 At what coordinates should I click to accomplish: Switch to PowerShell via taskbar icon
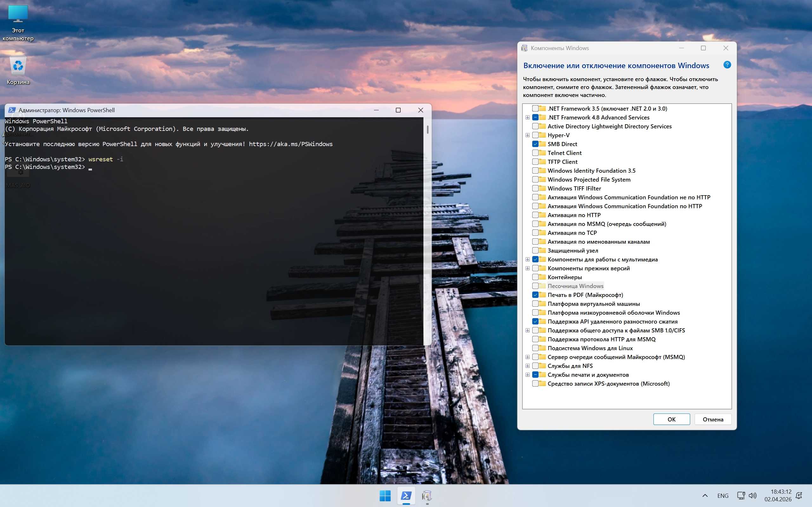[x=406, y=495]
